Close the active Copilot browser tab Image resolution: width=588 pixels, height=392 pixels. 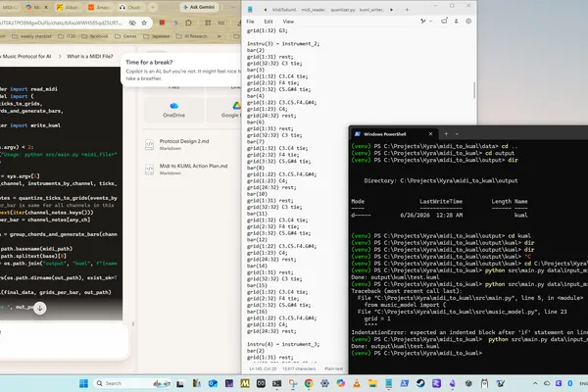(x=46, y=7)
